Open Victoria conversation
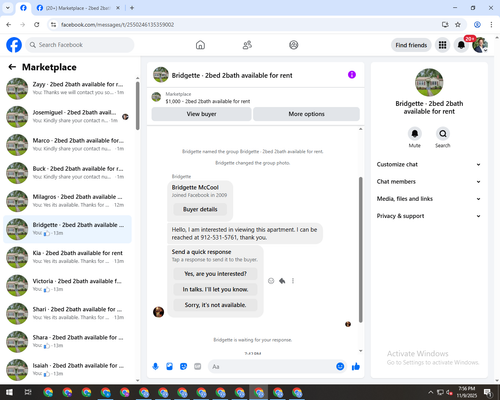The width and height of the screenshot is (500, 400). click(68, 285)
